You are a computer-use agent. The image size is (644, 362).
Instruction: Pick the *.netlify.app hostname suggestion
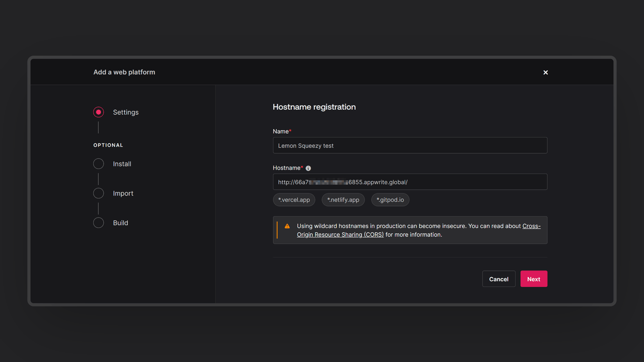point(343,200)
